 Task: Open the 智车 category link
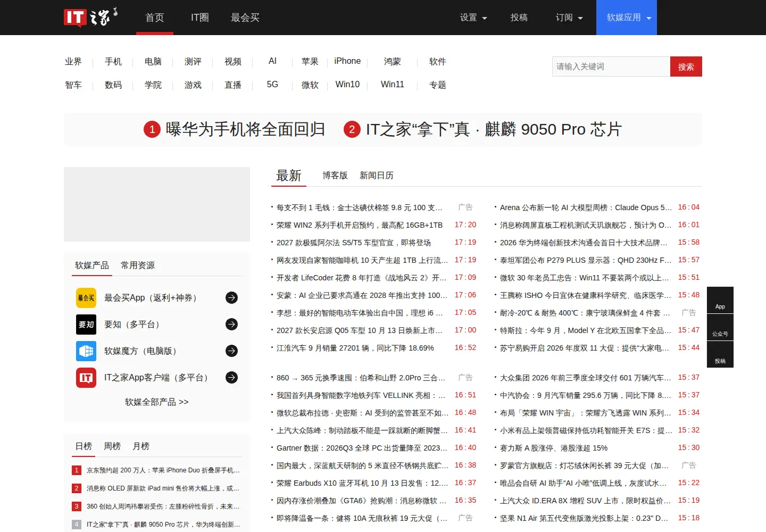[73, 85]
